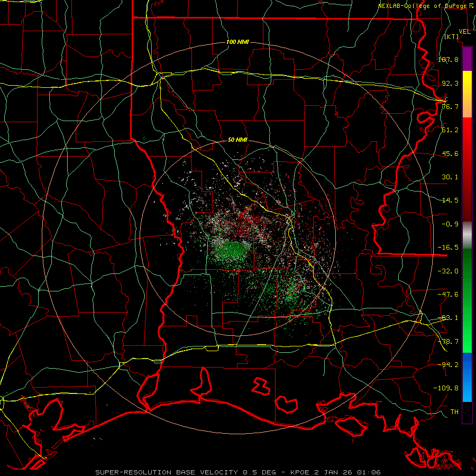
Task: Select the 92.3 legend value
Action: coord(450,83)
